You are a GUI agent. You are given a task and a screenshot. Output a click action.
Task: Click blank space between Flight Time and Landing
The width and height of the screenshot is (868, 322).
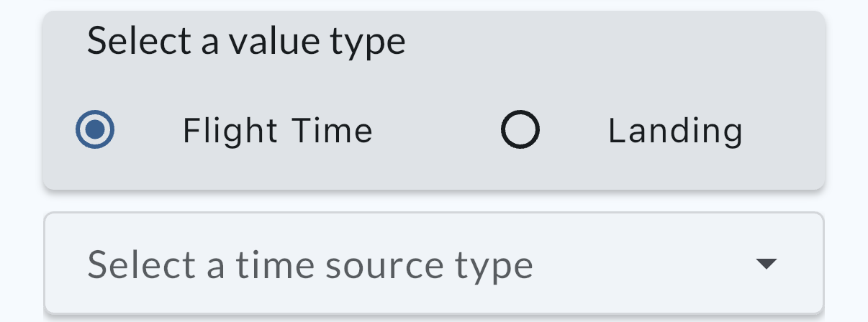pyautogui.click(x=435, y=131)
